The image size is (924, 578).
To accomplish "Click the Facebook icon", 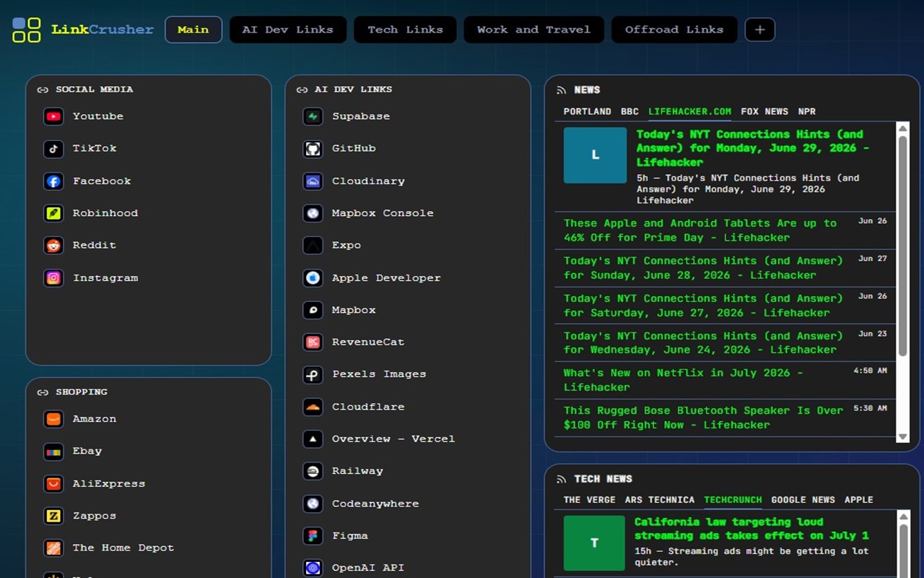I will click(53, 181).
